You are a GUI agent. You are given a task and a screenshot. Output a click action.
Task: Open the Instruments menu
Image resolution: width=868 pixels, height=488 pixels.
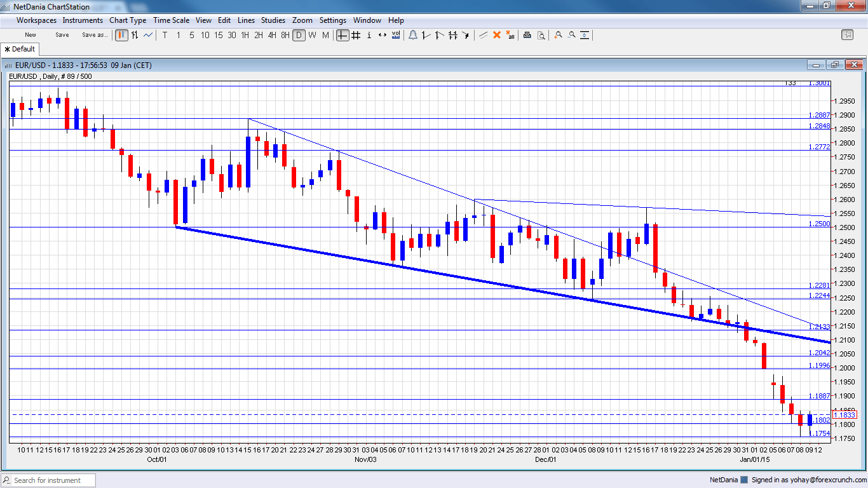coord(83,20)
